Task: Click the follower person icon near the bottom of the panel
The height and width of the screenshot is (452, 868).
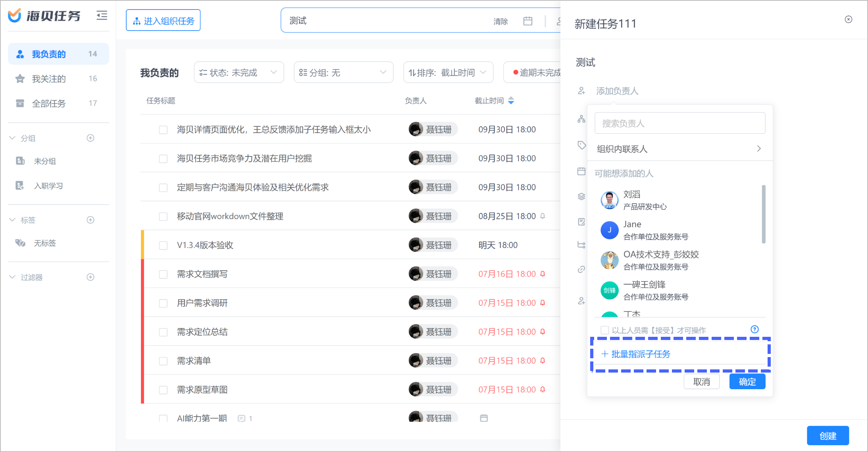Action: 581,301
